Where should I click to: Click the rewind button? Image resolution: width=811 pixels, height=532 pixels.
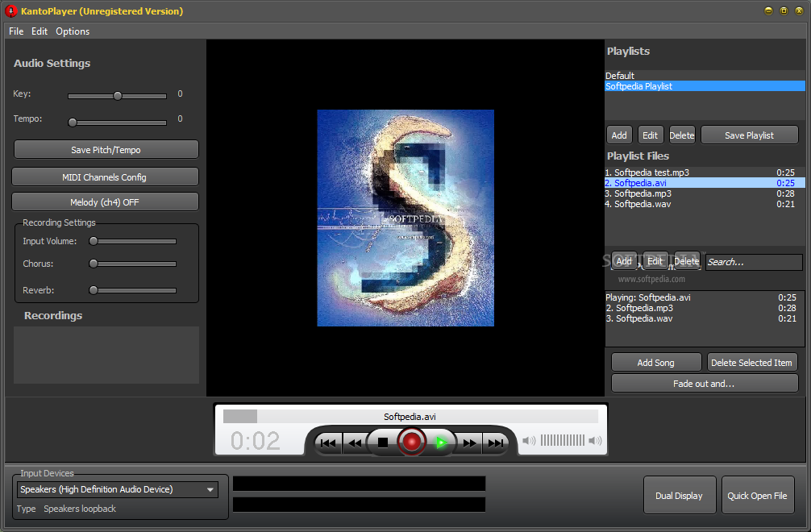pos(356,443)
